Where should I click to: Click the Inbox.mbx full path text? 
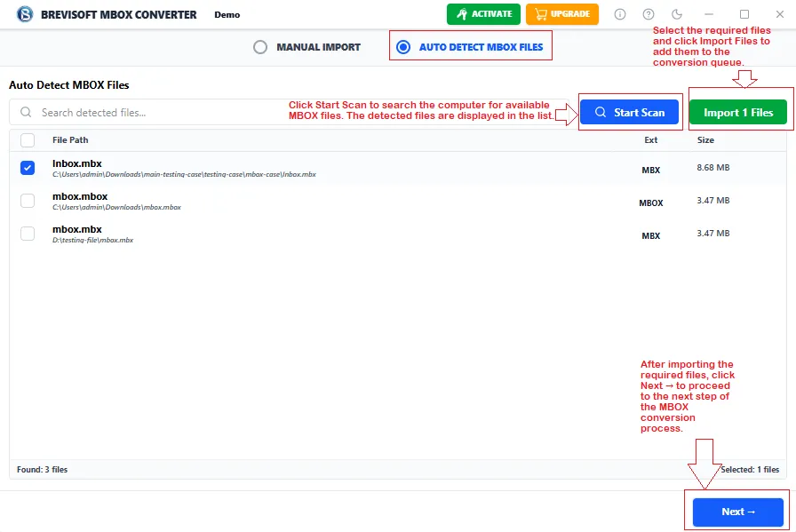pos(184,174)
